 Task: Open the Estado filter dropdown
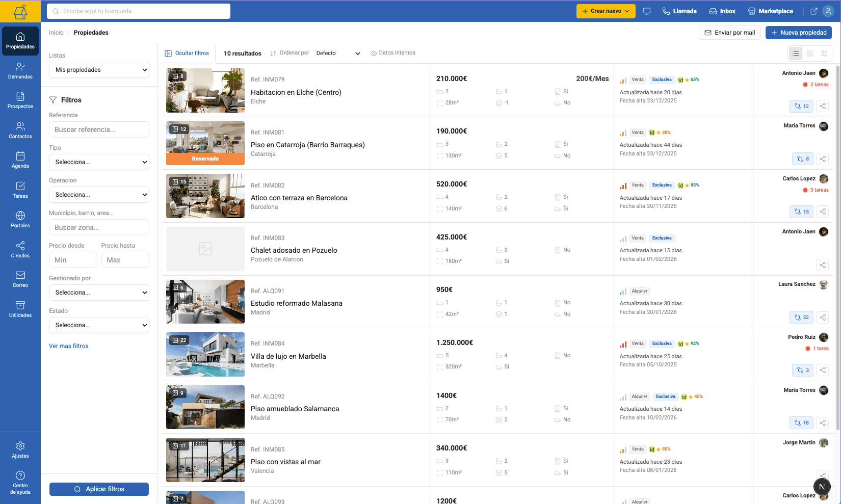[99, 325]
